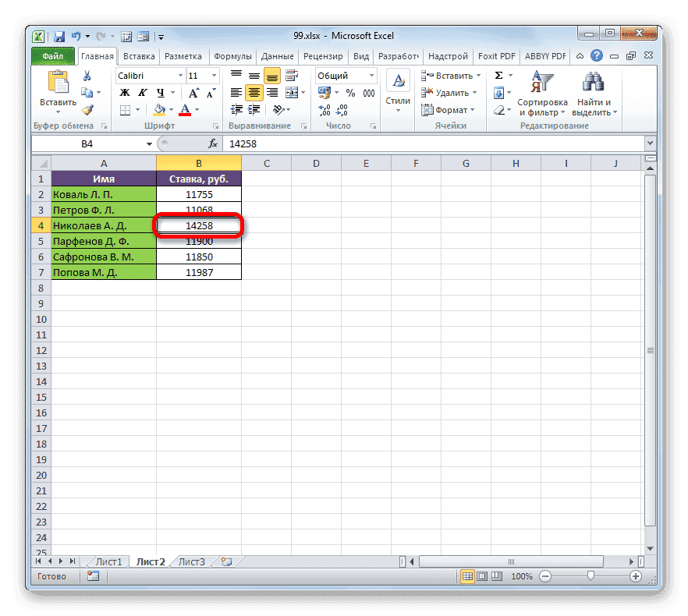Apply bold formatting with the Ж icon
This screenshot has height=616, width=688.
(125, 93)
